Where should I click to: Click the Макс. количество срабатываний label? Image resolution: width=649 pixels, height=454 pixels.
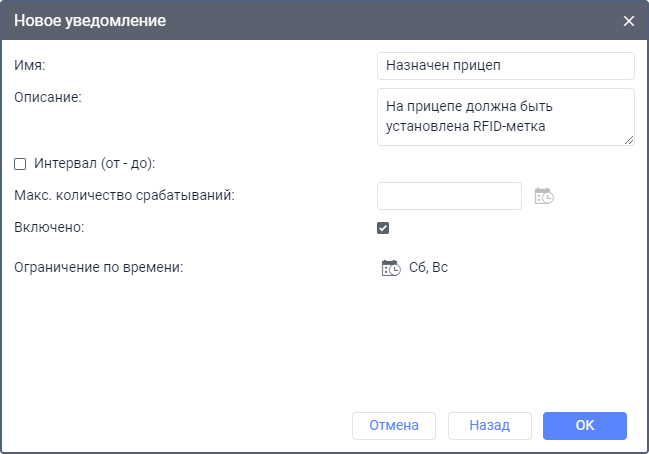coord(124,195)
